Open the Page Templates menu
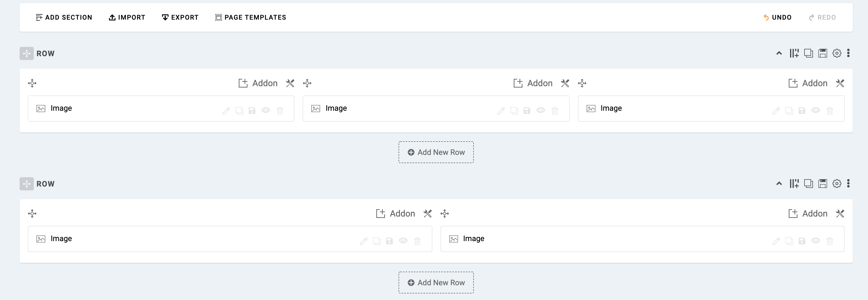 pos(250,17)
